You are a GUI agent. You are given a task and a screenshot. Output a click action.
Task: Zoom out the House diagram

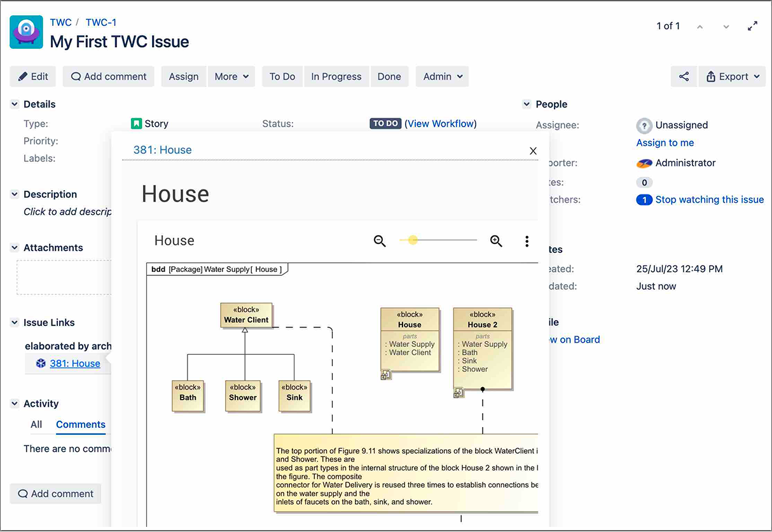coord(380,241)
